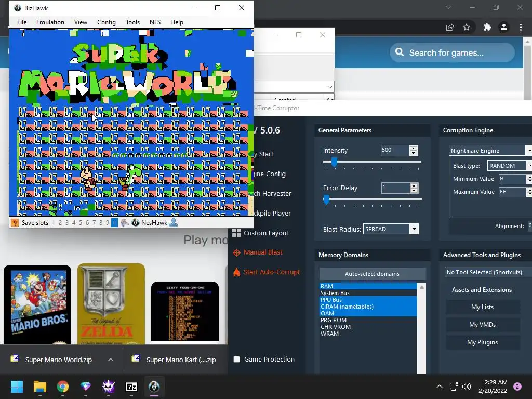Show hidden system tray icons

[440, 387]
